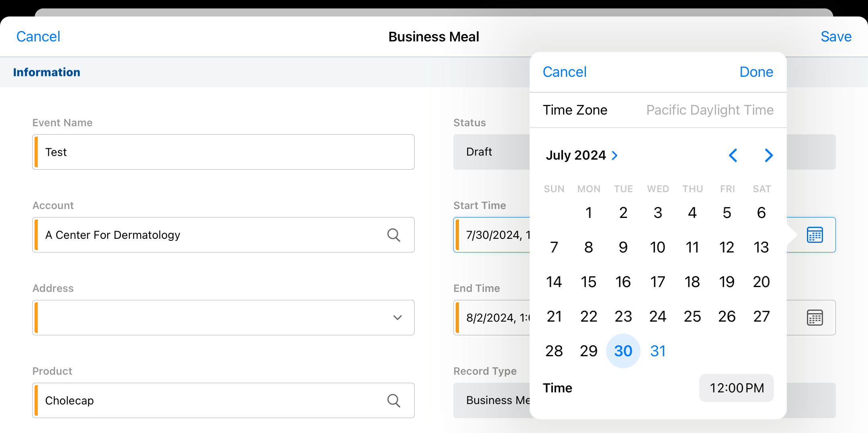Choose July 4 on calendar
Viewport: 868px width, 433px height.
click(692, 213)
